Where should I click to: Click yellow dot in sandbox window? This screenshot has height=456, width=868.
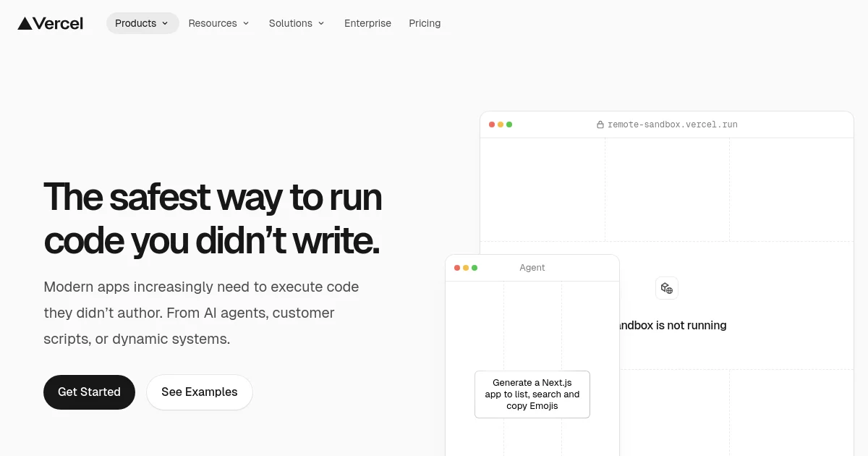(501, 124)
